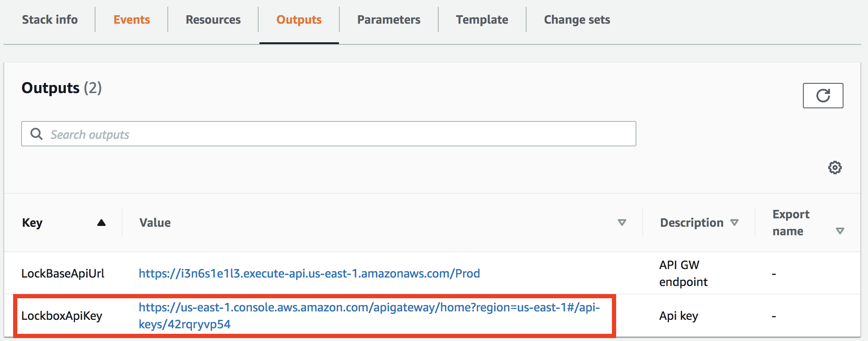Viewport: 868px width, 341px height.
Task: Open the LockBaseApiUrl execute-api link
Action: click(x=309, y=274)
